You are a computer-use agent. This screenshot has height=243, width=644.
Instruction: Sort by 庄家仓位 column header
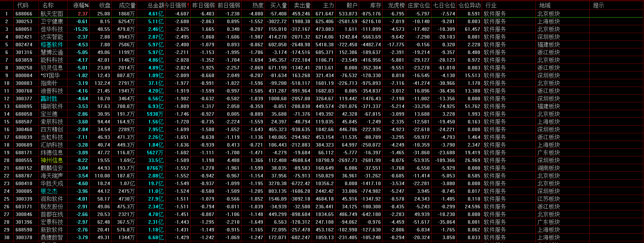(x=419, y=5)
